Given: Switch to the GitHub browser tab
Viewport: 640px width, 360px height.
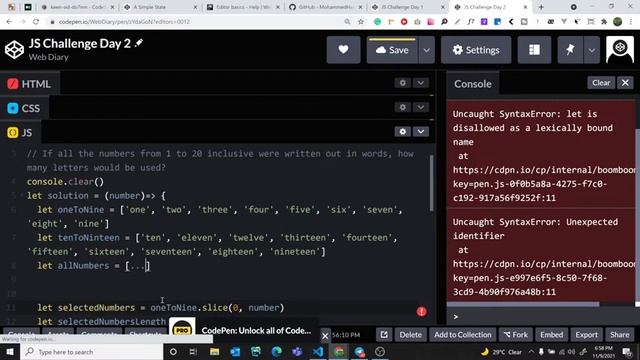Looking at the screenshot, I should [x=325, y=7].
